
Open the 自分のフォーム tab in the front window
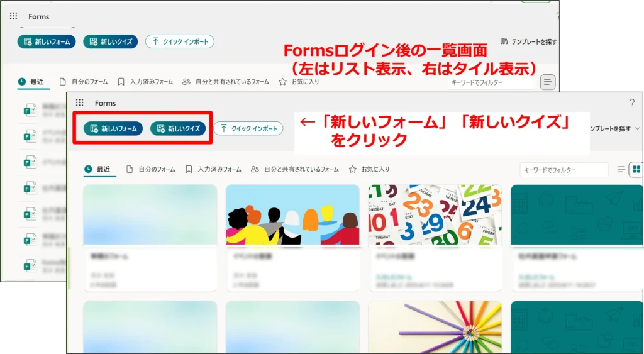(151, 169)
